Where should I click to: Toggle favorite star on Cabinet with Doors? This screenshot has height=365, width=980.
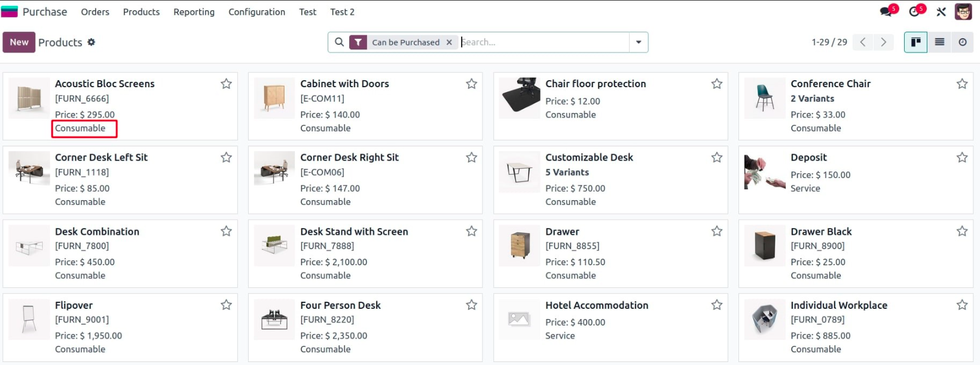[x=471, y=84]
